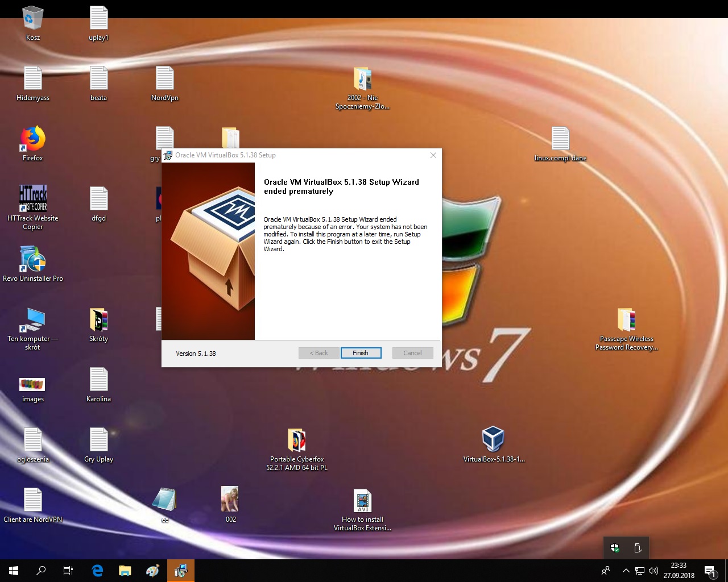
Task: Select the Revo Uninstaller Pro shortcut
Action: point(33,259)
